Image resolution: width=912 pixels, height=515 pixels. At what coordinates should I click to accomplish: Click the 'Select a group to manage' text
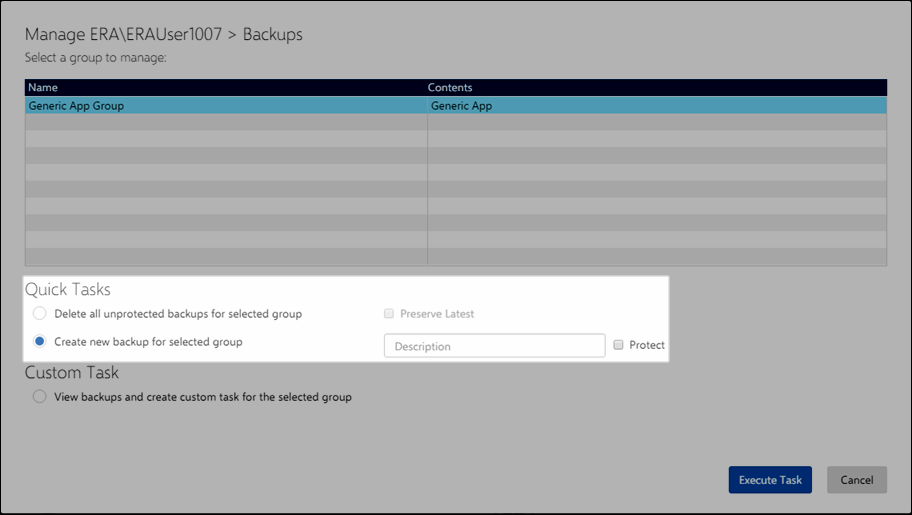[x=96, y=58]
